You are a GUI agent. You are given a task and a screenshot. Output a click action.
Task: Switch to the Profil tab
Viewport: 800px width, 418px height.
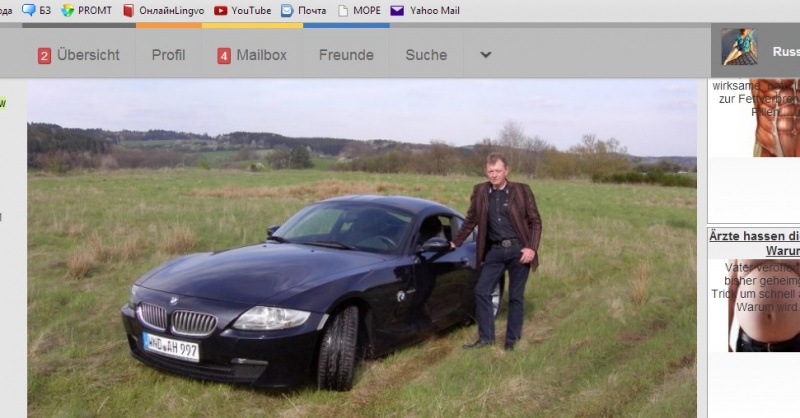[168, 55]
